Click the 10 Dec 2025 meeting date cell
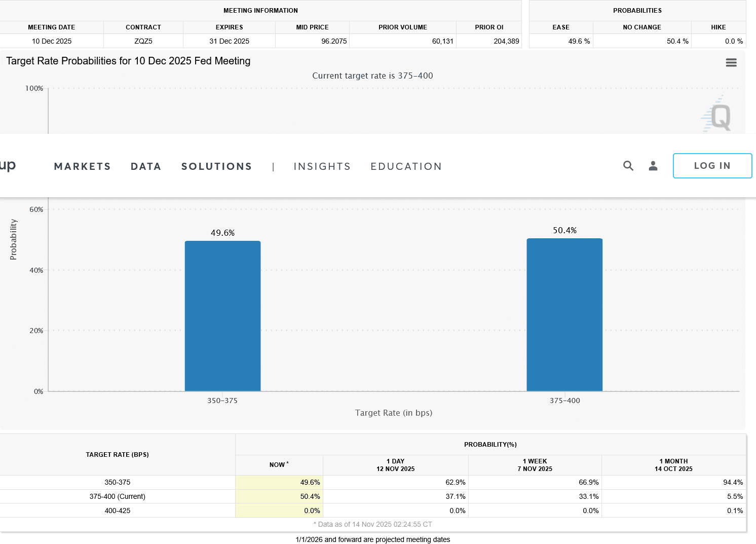The image size is (756, 544). pos(52,41)
